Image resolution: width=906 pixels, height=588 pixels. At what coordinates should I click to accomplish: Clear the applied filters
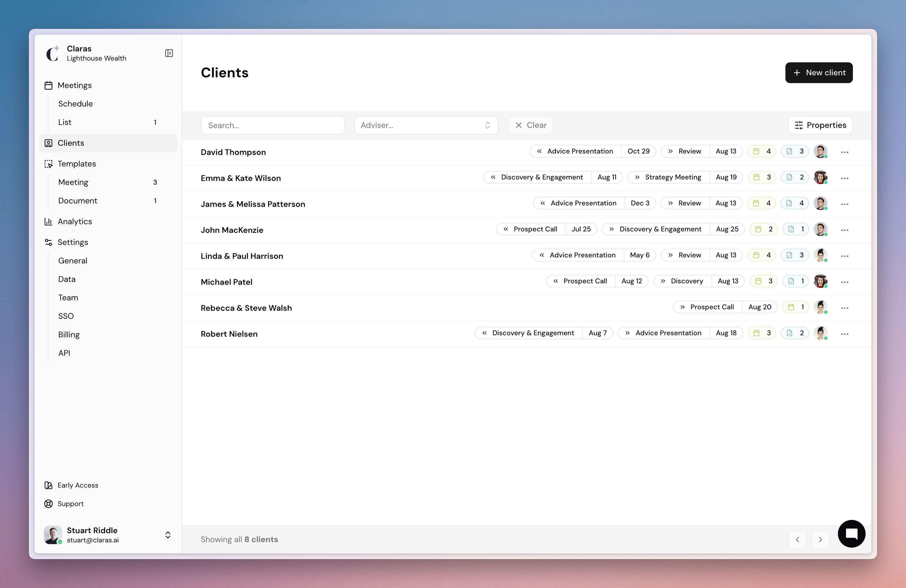click(530, 125)
